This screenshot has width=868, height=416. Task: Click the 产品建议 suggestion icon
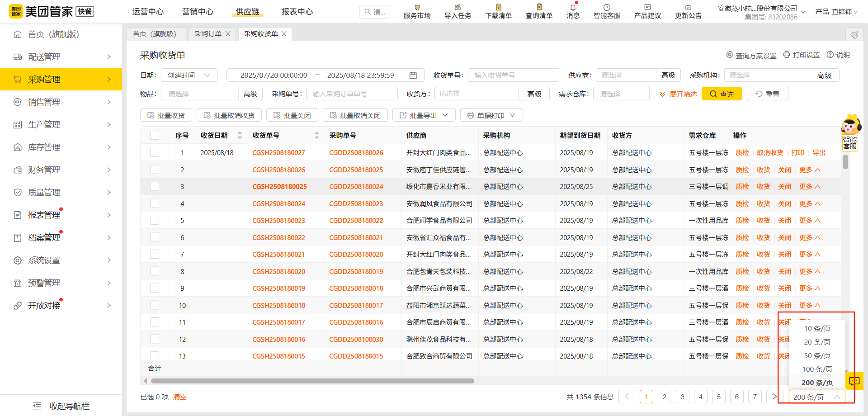click(647, 11)
